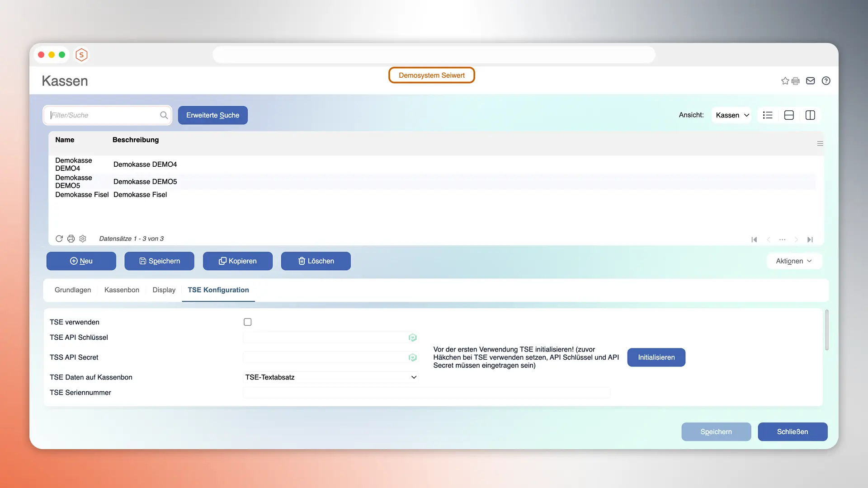Open print settings via the printer icon

click(x=71, y=239)
